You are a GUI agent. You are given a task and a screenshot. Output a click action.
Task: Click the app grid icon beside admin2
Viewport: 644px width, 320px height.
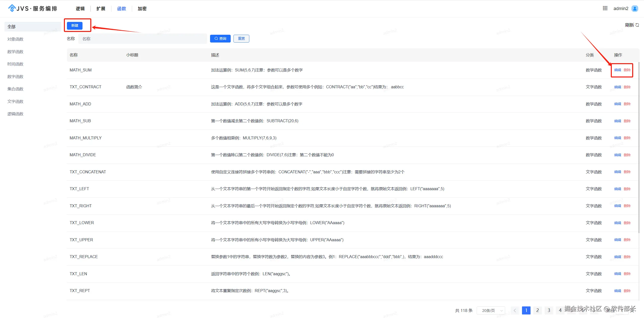tap(605, 8)
